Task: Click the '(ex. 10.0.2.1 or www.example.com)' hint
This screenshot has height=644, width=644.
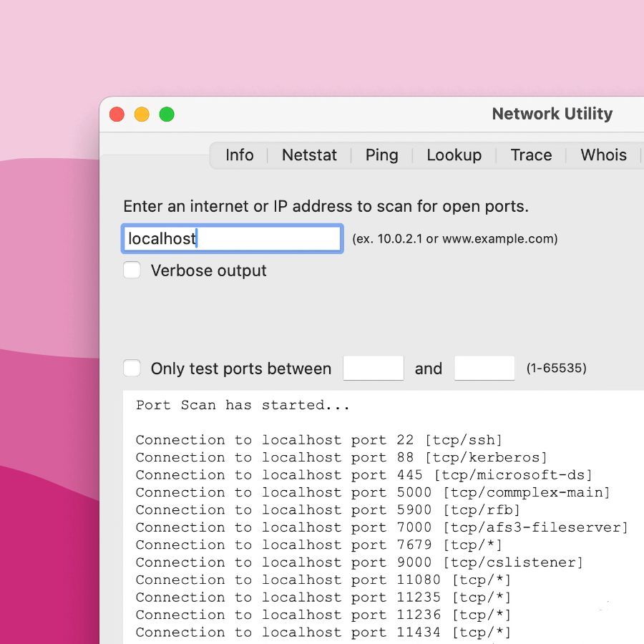Action: (454, 238)
